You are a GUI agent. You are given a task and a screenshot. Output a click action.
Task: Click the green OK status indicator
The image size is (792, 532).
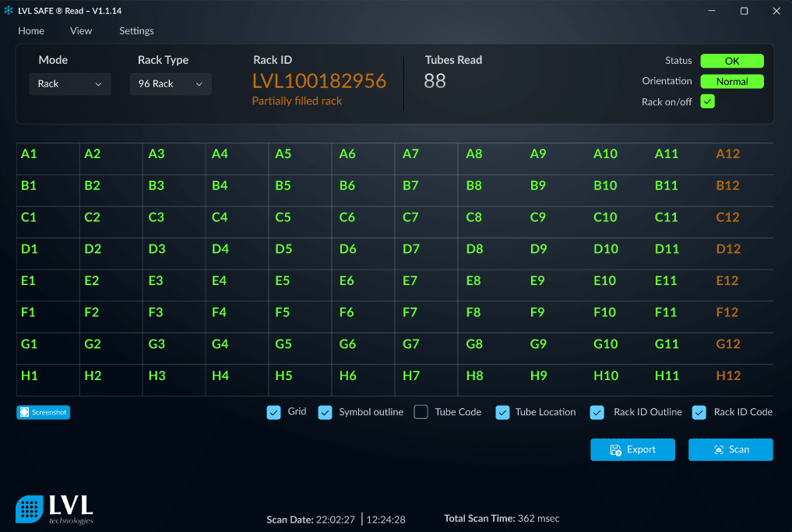(731, 61)
